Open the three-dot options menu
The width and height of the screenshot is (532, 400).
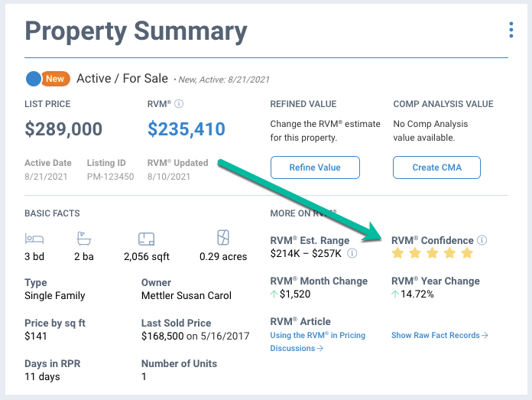tap(511, 30)
